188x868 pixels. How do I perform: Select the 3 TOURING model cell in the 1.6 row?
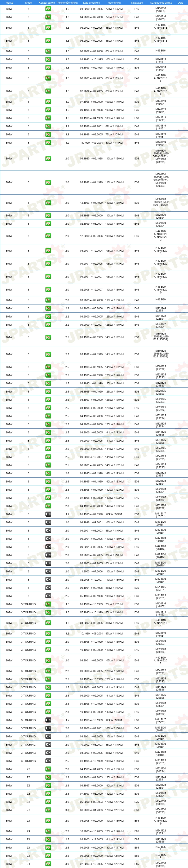(28, 604)
